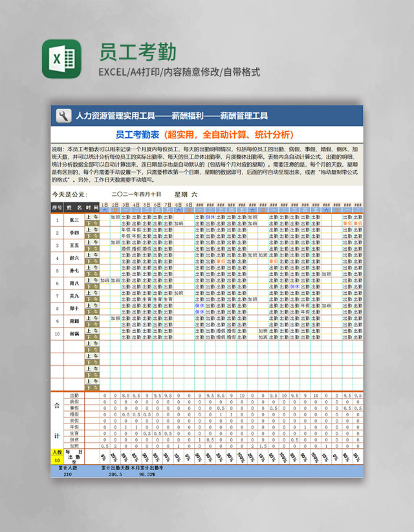Click the 本月累计出勤率 footer label
The height and width of the screenshot is (532, 414).
(x=147, y=468)
